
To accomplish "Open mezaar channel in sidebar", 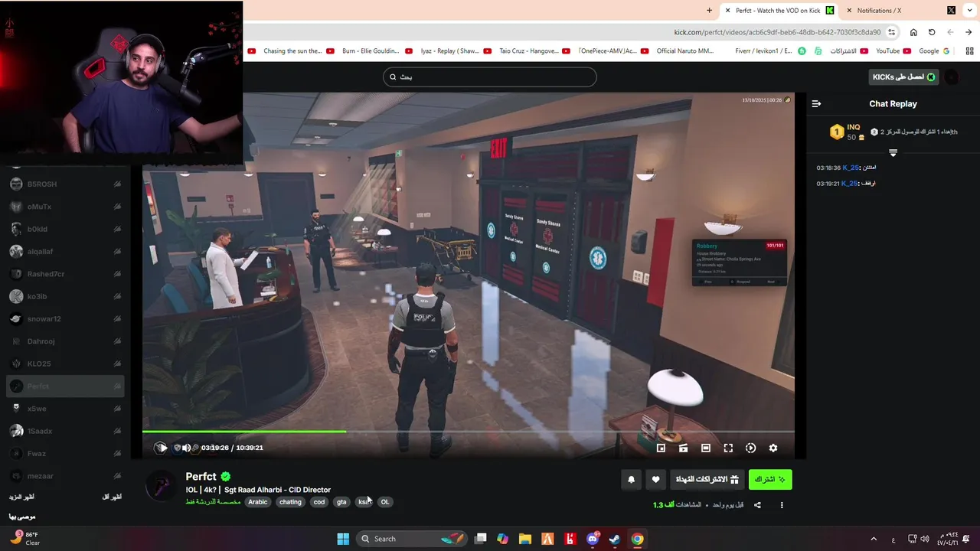I will coord(65,476).
